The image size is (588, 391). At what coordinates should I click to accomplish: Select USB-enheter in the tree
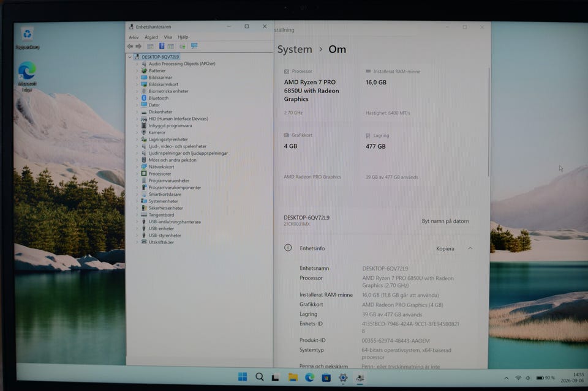(161, 228)
